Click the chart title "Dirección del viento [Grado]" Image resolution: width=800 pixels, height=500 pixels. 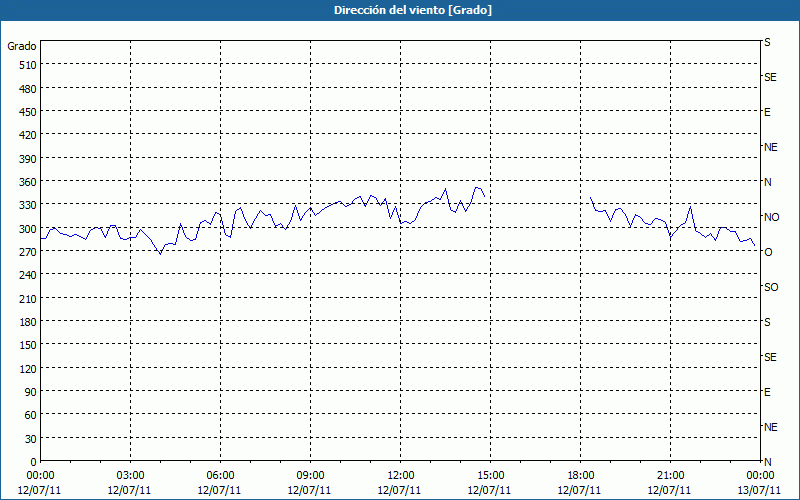pyautogui.click(x=413, y=10)
